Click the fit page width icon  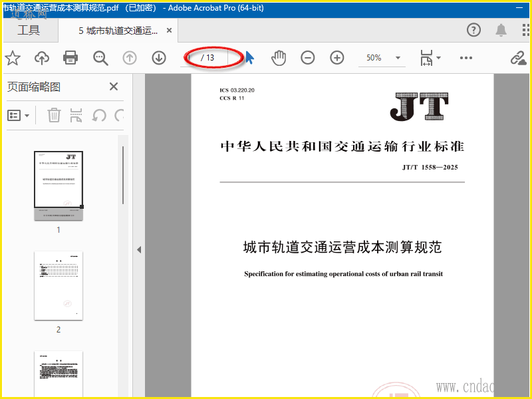[x=426, y=58]
